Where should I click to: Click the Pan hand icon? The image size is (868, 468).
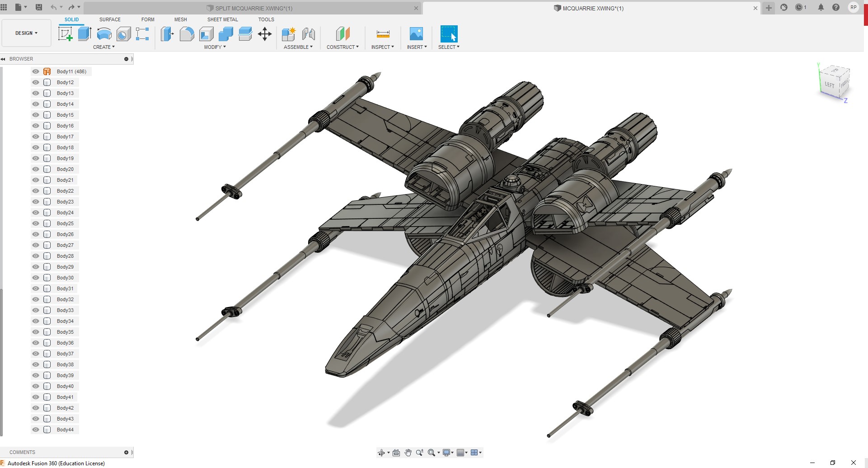tap(408, 453)
